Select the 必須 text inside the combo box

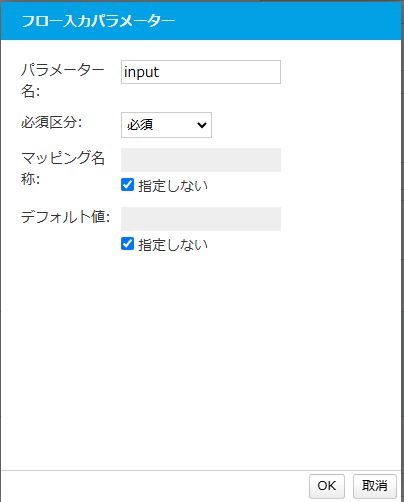point(140,125)
